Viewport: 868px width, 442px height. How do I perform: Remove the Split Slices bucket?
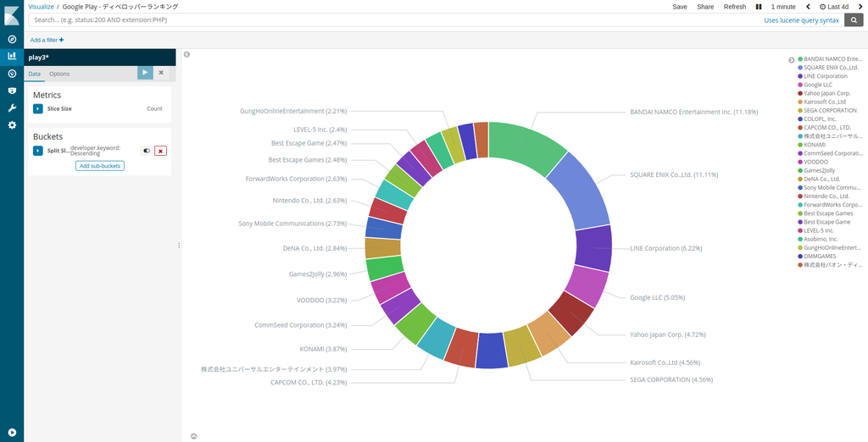pos(160,151)
